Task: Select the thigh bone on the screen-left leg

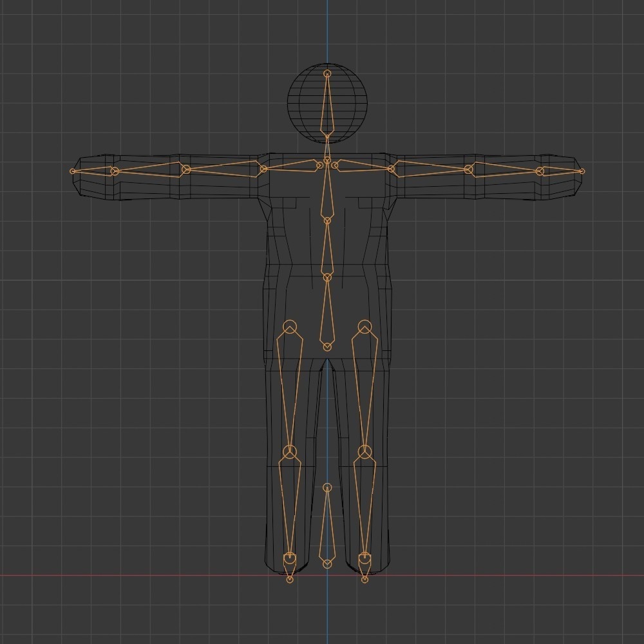Action: click(290, 390)
